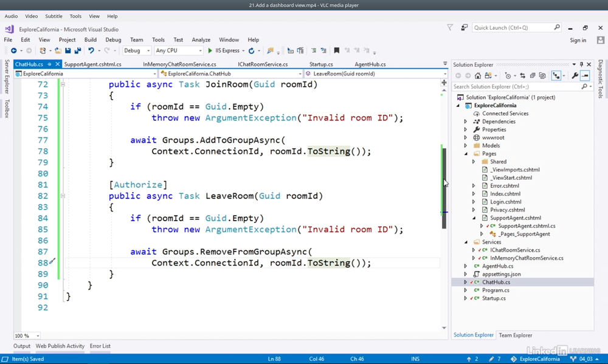Image resolution: width=608 pixels, height=364 pixels.
Task: Toggle Preview Selected Items in Solution Explorer
Action: coord(586,75)
